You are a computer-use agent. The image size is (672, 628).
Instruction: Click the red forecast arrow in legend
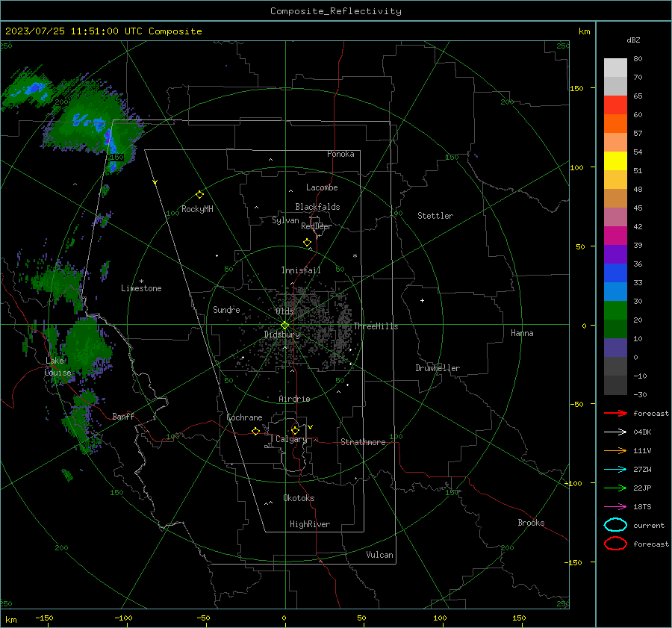(x=615, y=413)
